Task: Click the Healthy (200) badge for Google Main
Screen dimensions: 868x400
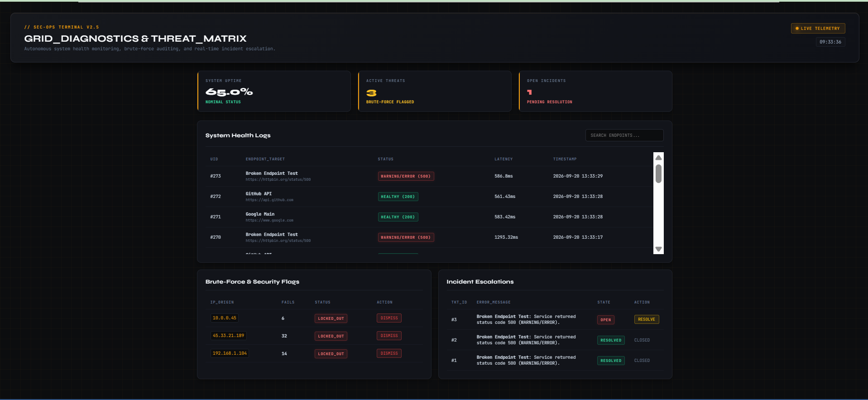Action: tap(398, 217)
